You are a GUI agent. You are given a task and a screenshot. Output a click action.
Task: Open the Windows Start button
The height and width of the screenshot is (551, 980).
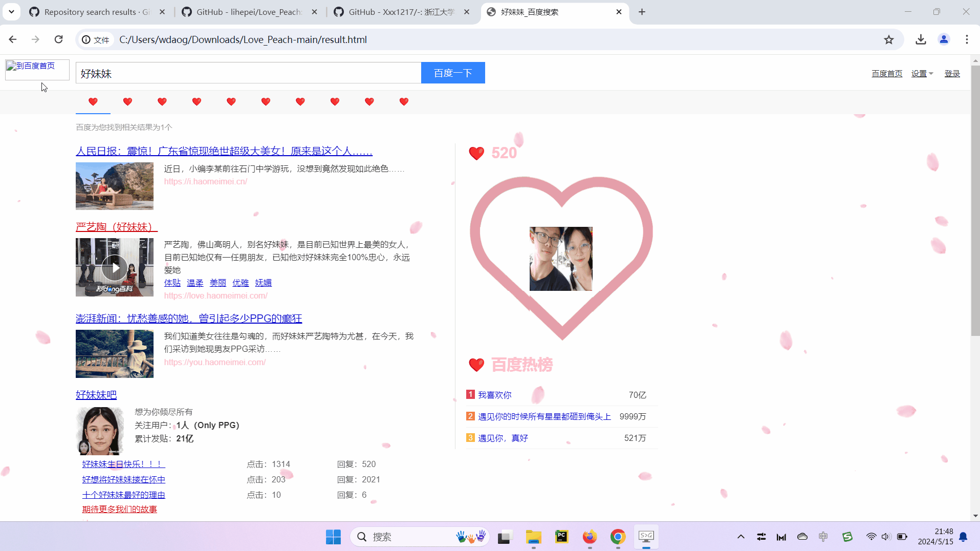tap(333, 537)
